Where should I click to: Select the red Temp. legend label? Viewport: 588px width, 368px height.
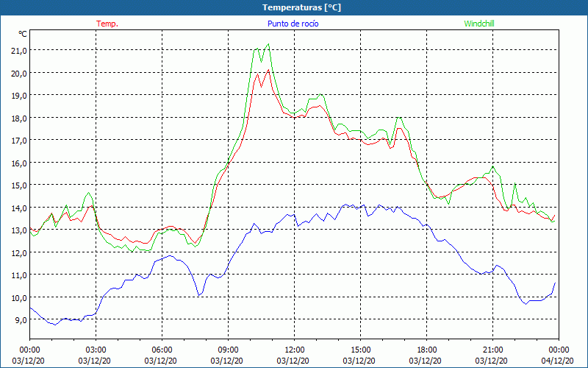pos(107,24)
